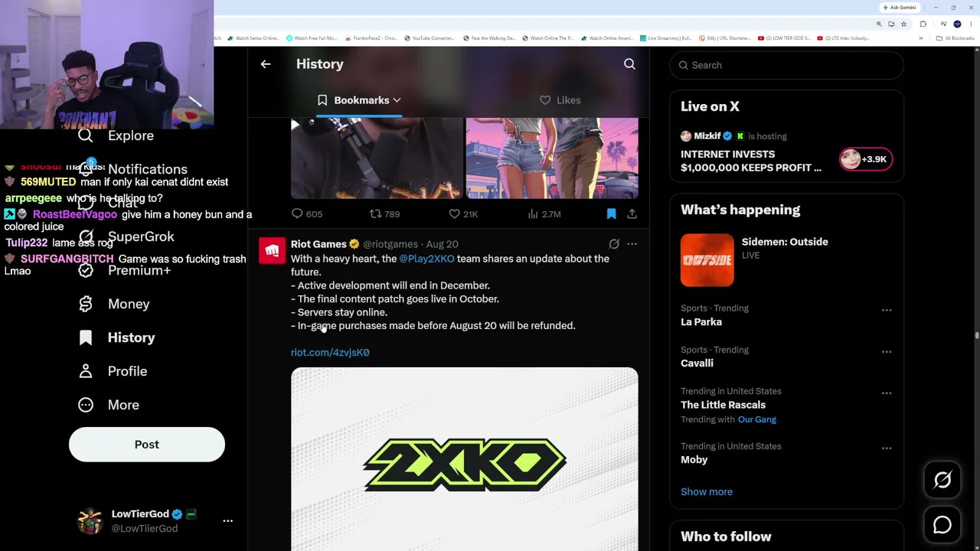This screenshot has height=551, width=980.
Task: Open more options for Moby trend
Action: click(x=887, y=448)
